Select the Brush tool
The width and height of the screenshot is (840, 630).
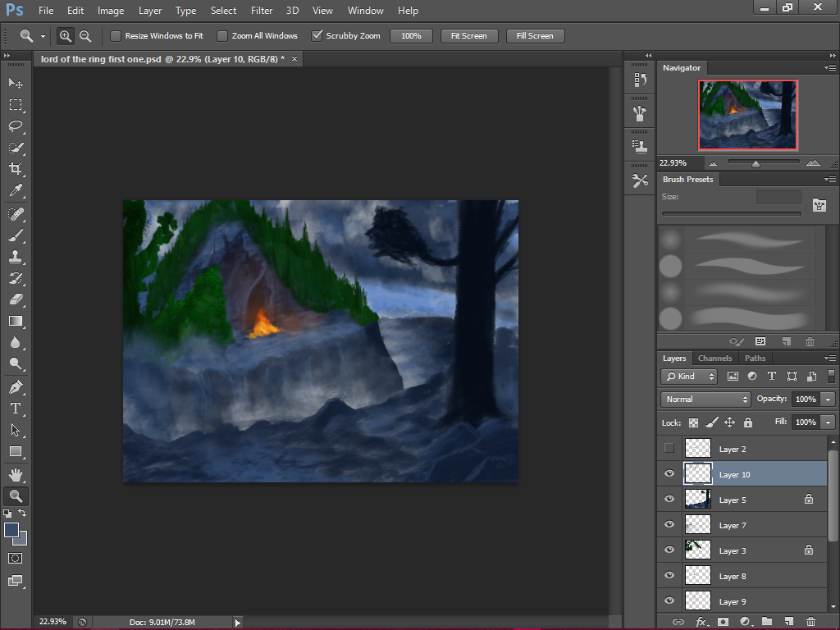[16, 235]
